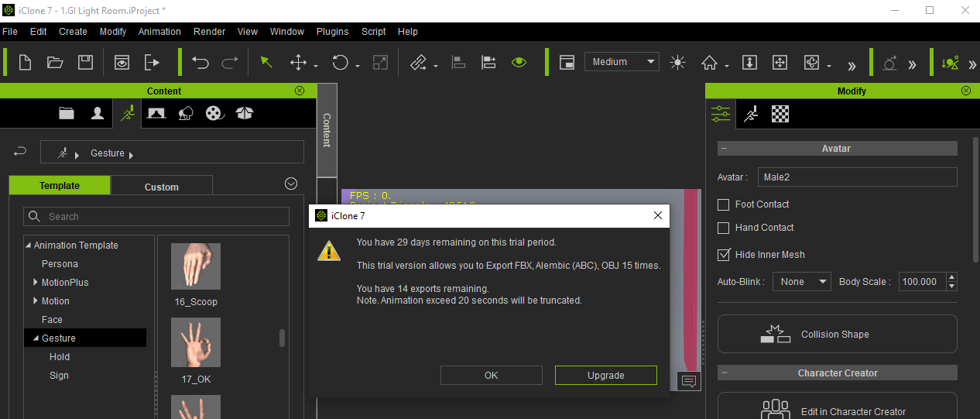This screenshot has height=419, width=980.
Task: Open the Set tree category in Content
Action: (186, 113)
